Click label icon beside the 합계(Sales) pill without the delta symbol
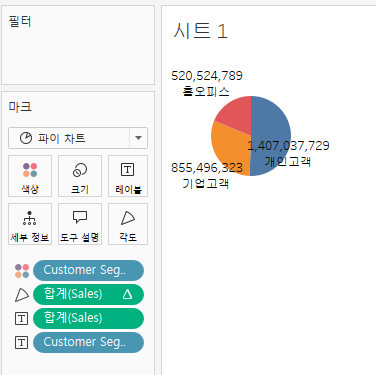Screen dimensions: 376x375 (22, 319)
